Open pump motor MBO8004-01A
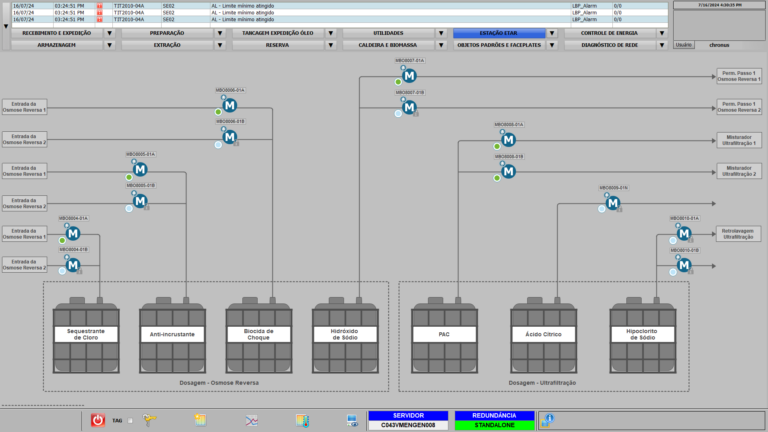The width and height of the screenshot is (768, 432). tap(73, 234)
